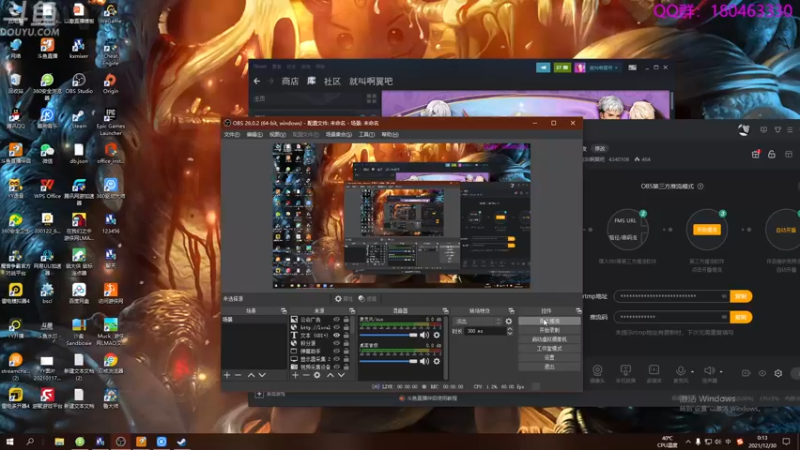Click the lock icon in Douyu panel
This screenshot has height=450, width=800.
(771, 154)
